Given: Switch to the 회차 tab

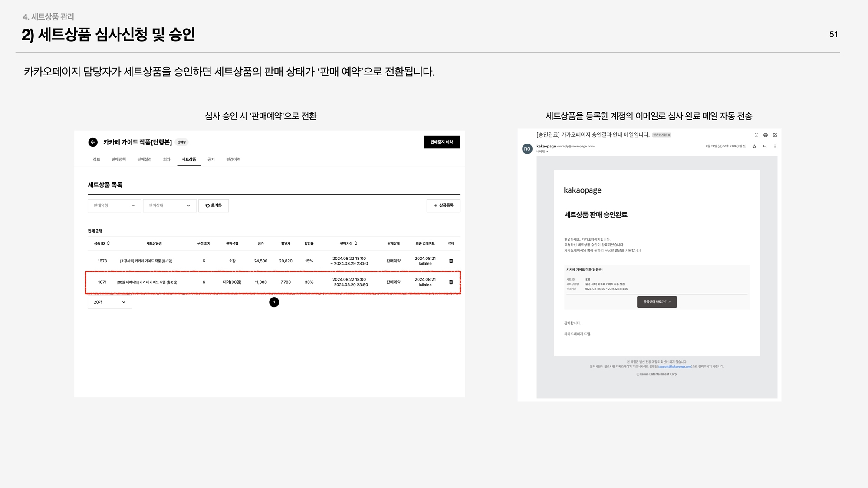Looking at the screenshot, I should click(x=167, y=160).
